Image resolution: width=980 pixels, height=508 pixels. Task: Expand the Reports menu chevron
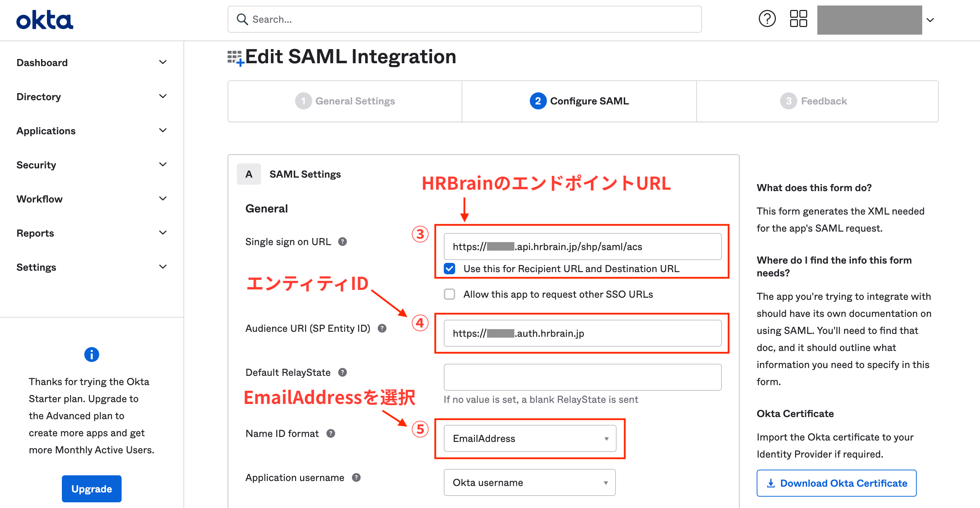pyautogui.click(x=163, y=233)
